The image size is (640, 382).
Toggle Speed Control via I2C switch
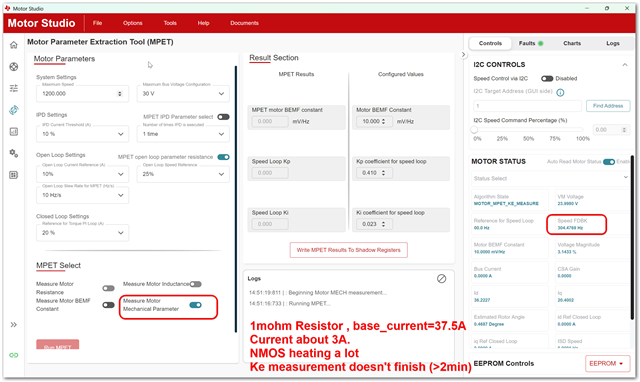(x=547, y=78)
